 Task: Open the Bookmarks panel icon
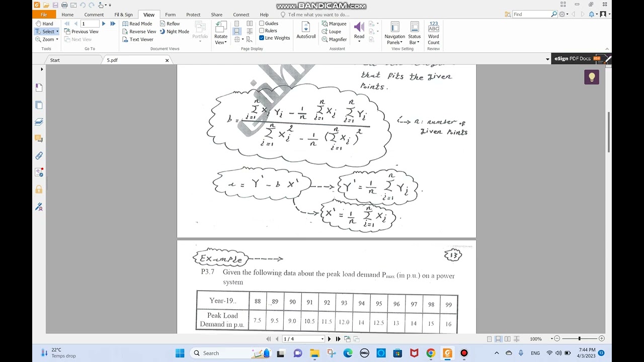point(39,87)
